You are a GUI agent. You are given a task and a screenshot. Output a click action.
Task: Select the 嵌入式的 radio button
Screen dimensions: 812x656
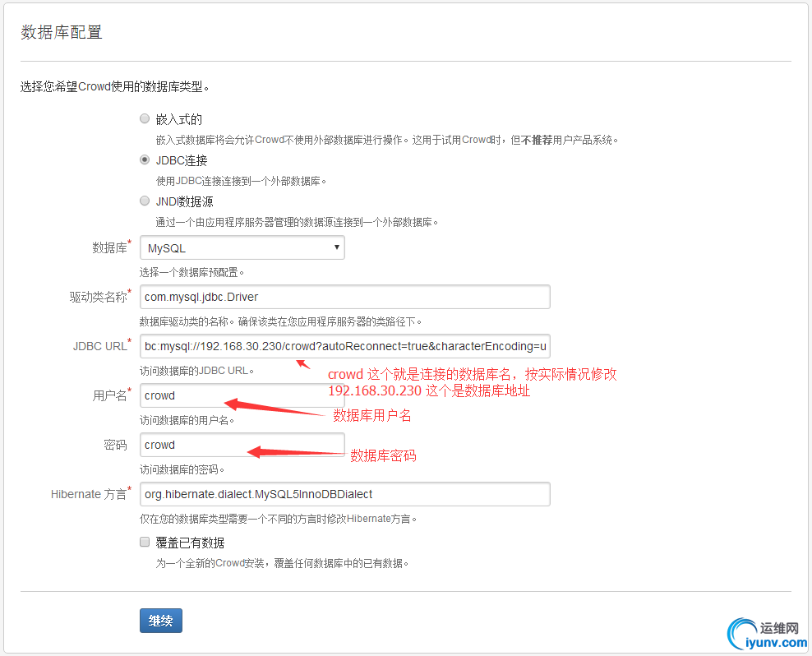(145, 118)
